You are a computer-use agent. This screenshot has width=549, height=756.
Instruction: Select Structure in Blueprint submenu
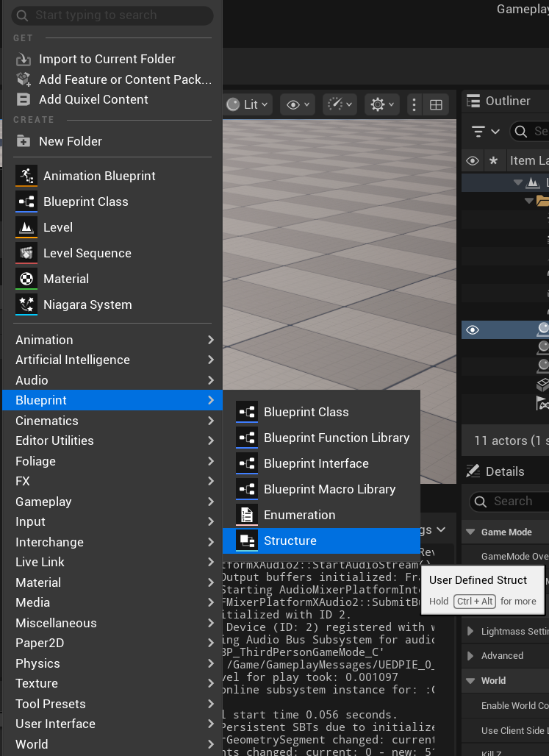pyautogui.click(x=321, y=541)
